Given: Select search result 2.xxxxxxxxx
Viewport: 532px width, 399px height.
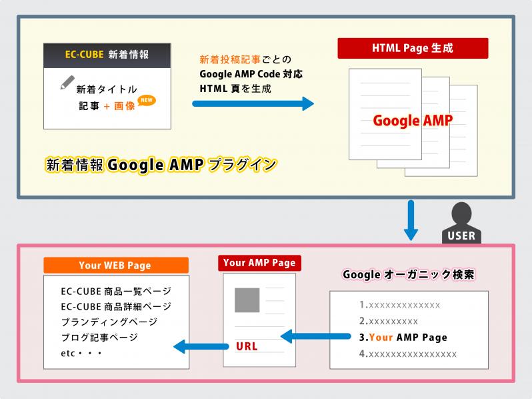Looking at the screenshot, I should [389, 321].
